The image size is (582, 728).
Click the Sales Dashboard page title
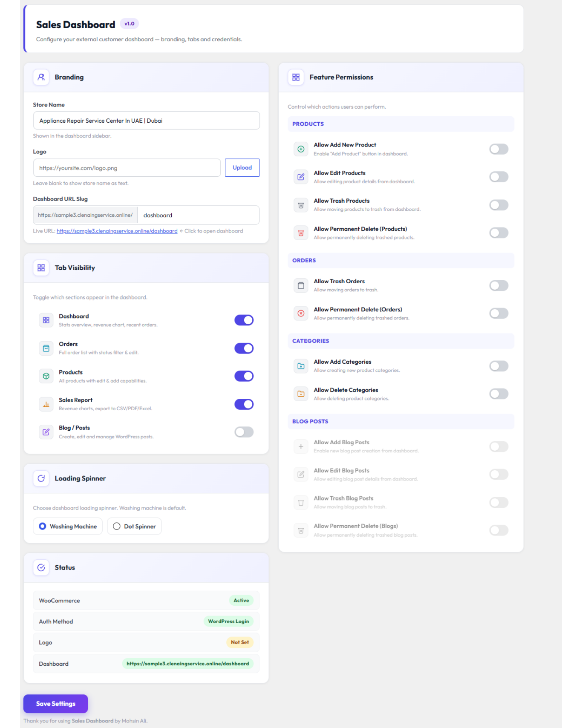[76, 25]
